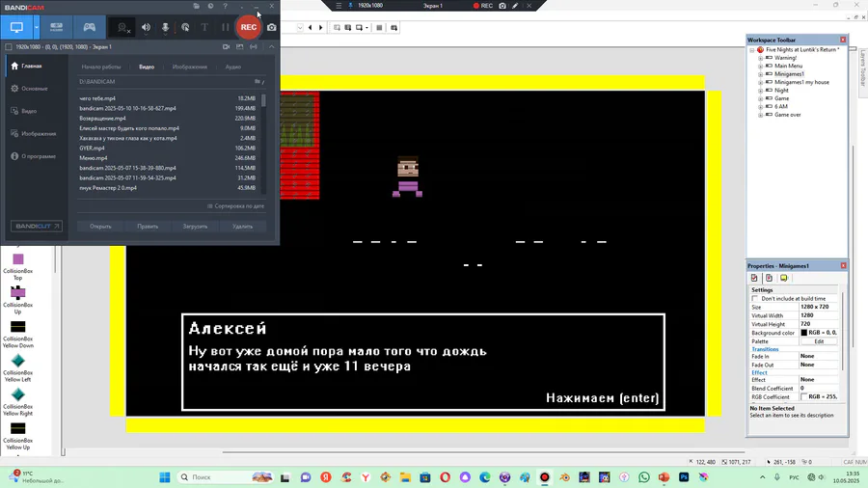The height and width of the screenshot is (488, 868).
Task: Select 6 AM frame in workspace tree
Action: point(780,107)
